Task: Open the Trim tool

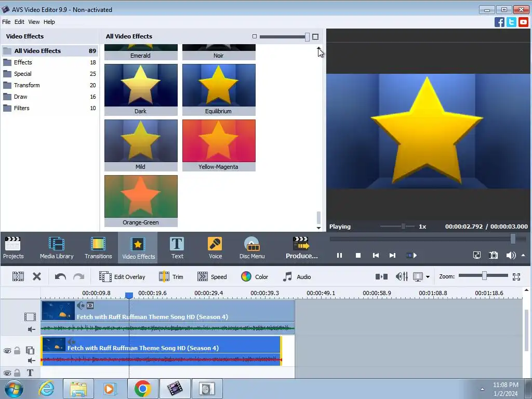Action: coord(171,277)
